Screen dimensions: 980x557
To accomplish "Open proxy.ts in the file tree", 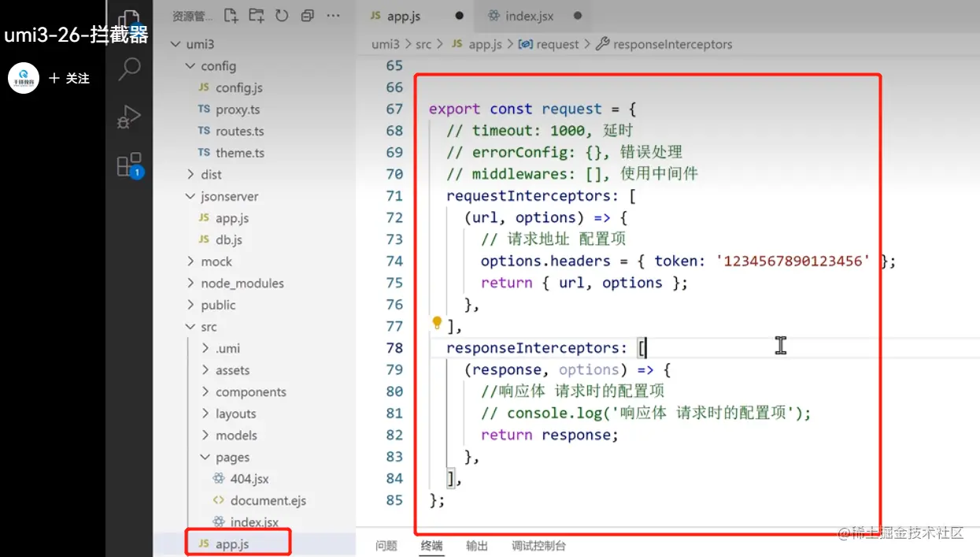I will click(x=238, y=110).
